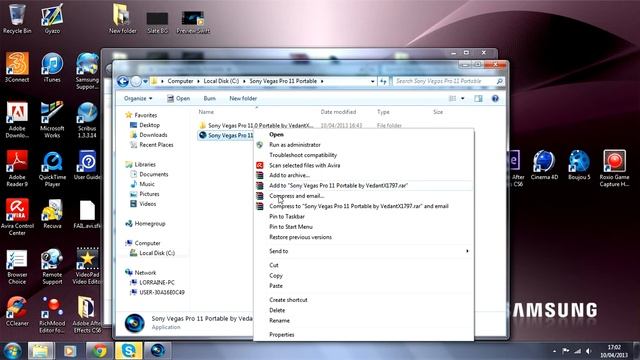
Task: Launch Avira Control Center shortcut
Action: pyautogui.click(x=17, y=217)
